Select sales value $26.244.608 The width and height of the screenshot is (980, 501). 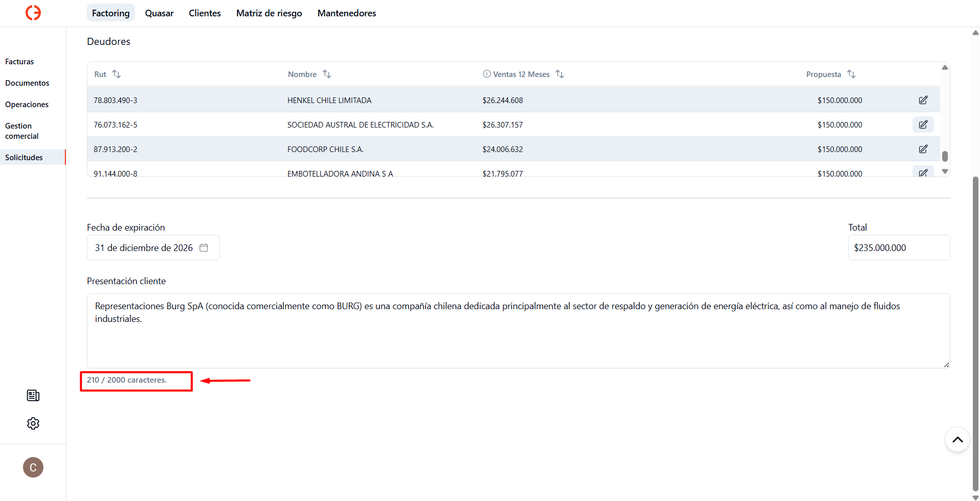(503, 101)
